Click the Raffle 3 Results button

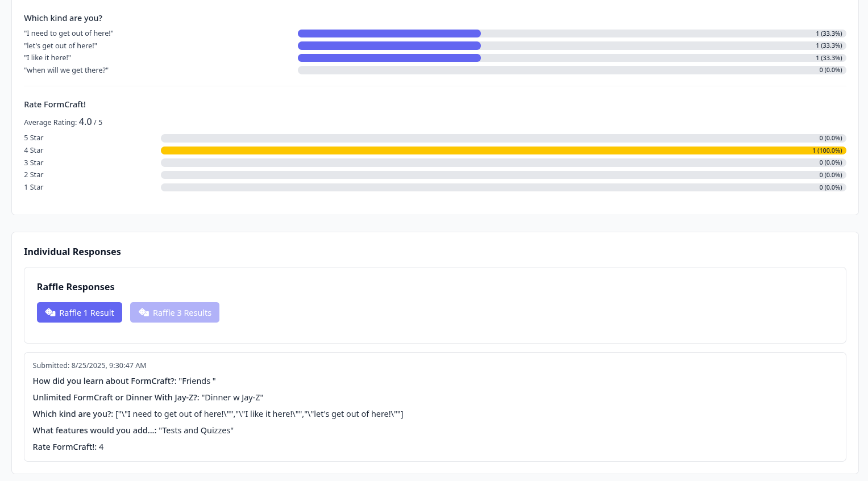175,312
